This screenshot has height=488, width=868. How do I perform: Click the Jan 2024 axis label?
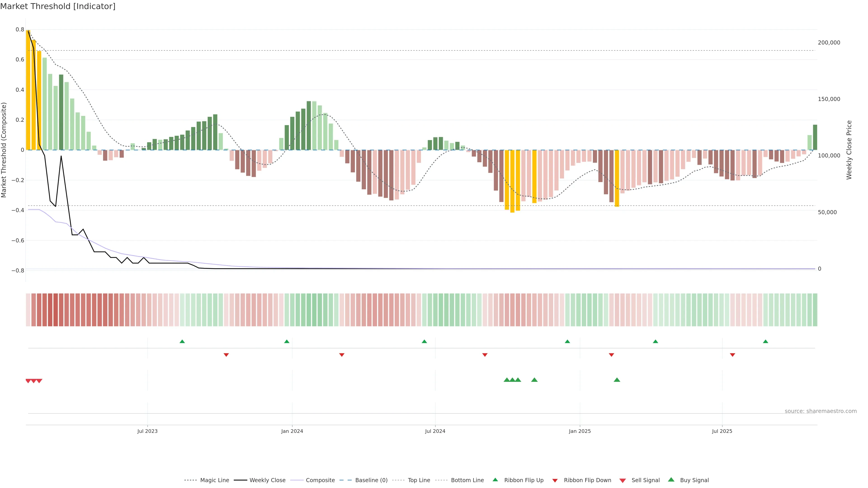tap(292, 432)
